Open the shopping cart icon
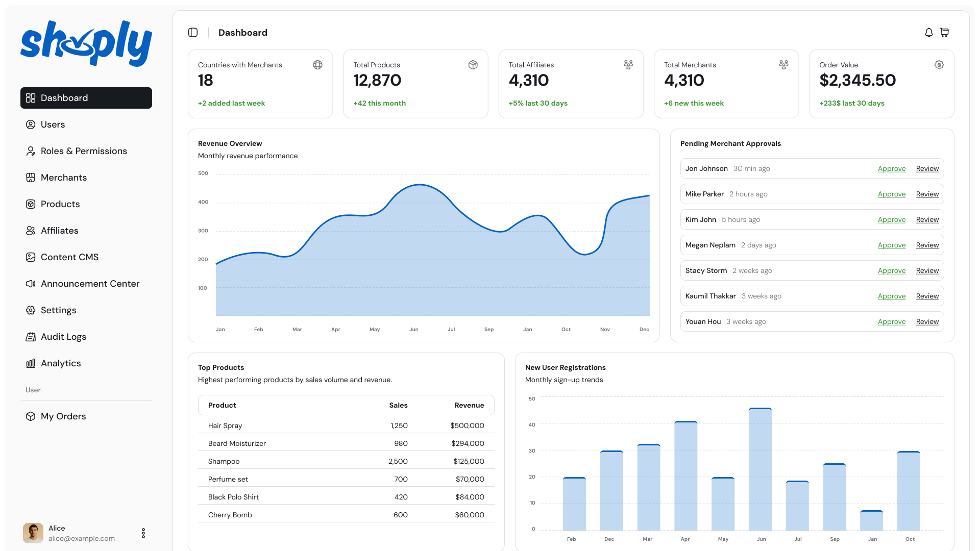 tap(944, 33)
